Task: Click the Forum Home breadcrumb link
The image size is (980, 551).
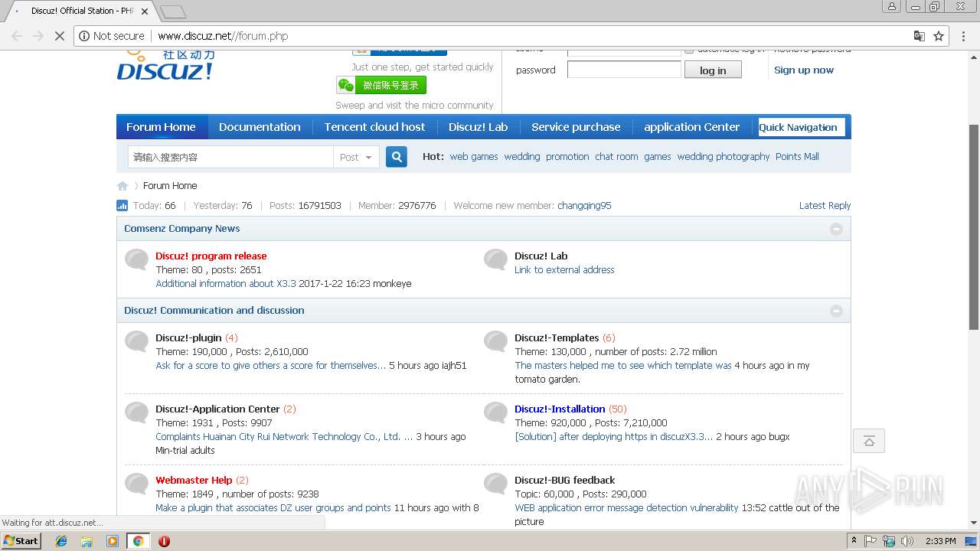Action: click(170, 185)
